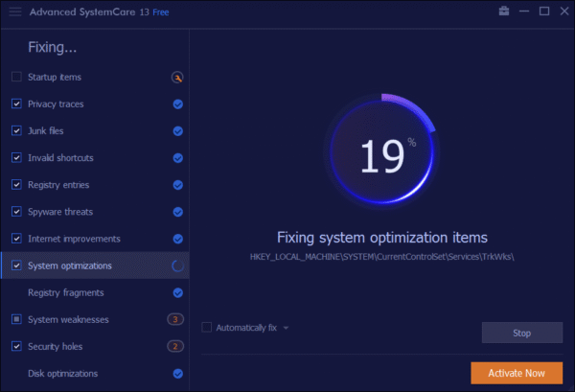This screenshot has height=392, width=575.
Task: Click the orange Activate Now button
Action: [x=517, y=373]
